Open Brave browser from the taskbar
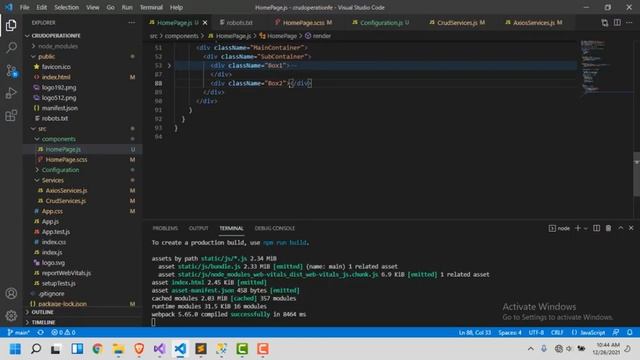 tap(139, 349)
